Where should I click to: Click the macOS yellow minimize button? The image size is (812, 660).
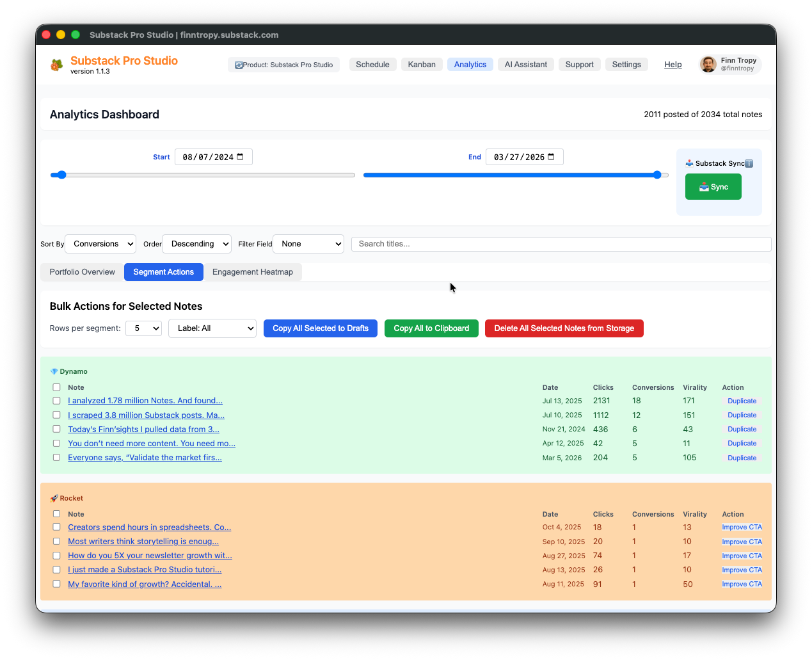tap(61, 35)
